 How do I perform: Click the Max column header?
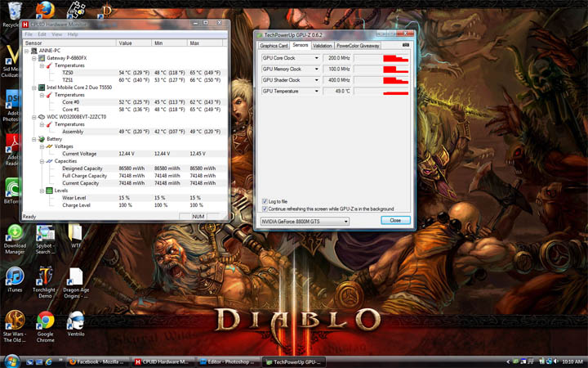207,43
